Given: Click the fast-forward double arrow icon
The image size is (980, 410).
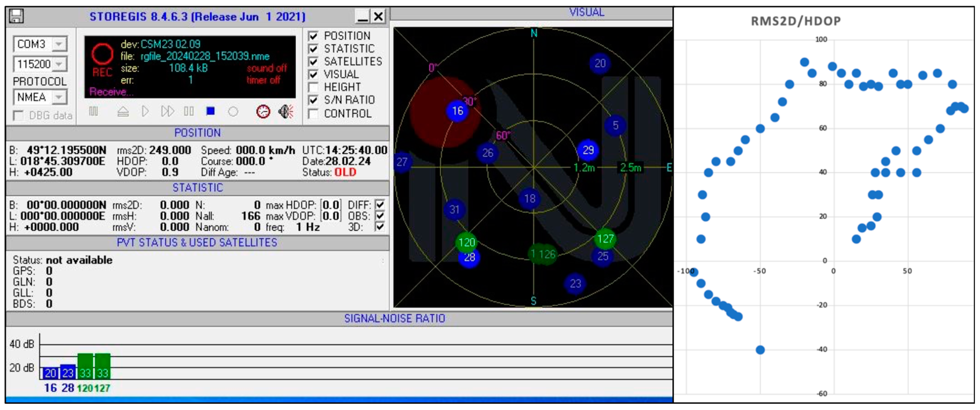Looking at the screenshot, I should pyautogui.click(x=167, y=112).
